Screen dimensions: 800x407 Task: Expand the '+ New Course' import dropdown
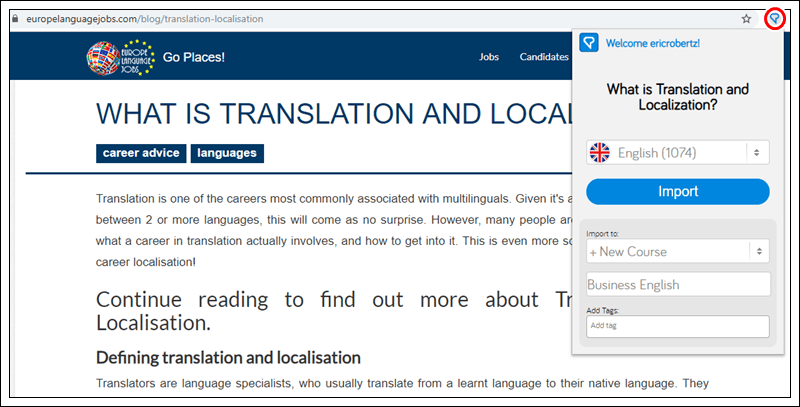click(x=666, y=251)
